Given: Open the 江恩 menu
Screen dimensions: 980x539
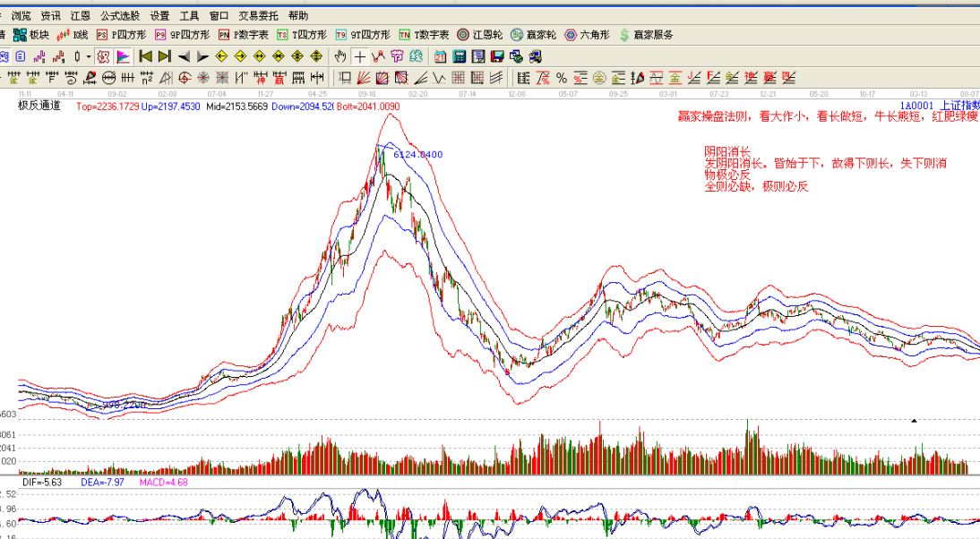Looking at the screenshot, I should [80, 15].
